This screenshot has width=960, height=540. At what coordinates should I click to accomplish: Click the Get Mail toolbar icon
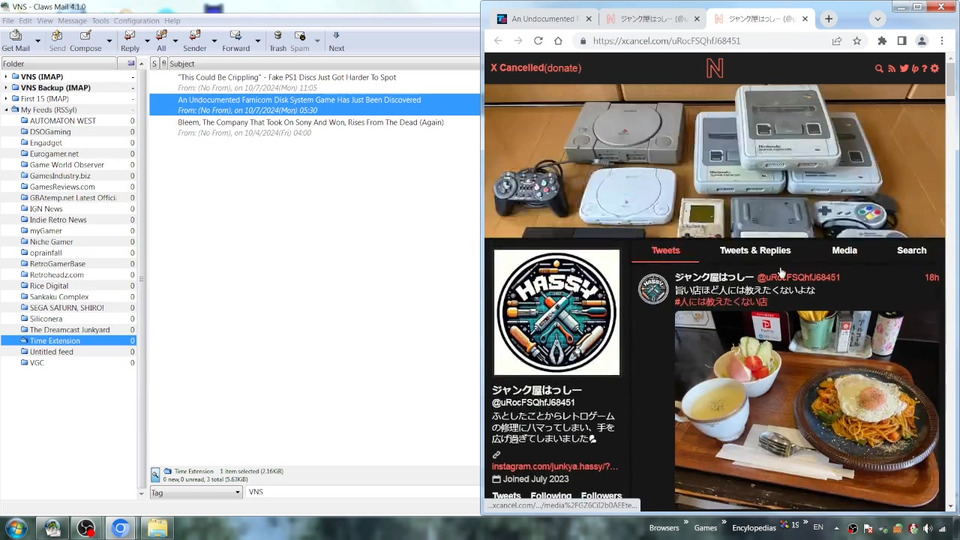pyautogui.click(x=16, y=40)
